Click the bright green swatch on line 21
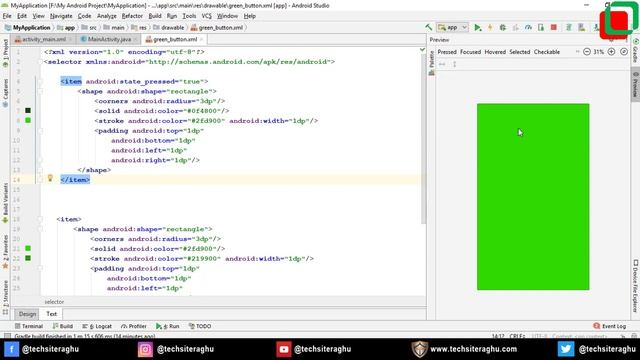This screenshot has height=360, width=640. (x=28, y=248)
